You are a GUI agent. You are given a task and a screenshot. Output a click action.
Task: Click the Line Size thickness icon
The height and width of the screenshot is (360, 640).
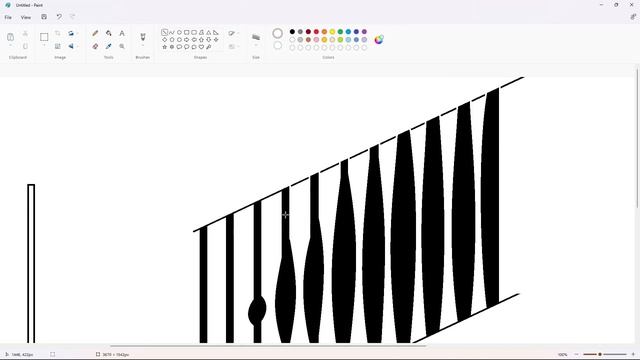[x=256, y=37]
